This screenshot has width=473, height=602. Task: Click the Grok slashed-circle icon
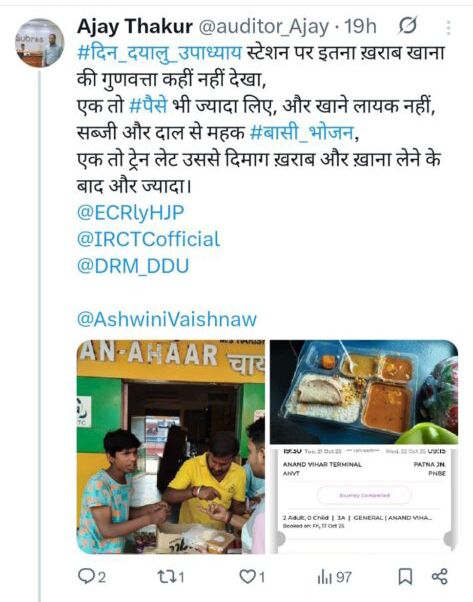407,26
